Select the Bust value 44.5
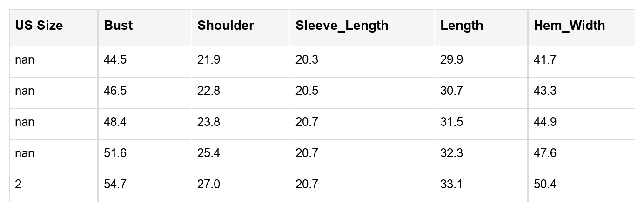The width and height of the screenshot is (644, 211). click(x=115, y=60)
